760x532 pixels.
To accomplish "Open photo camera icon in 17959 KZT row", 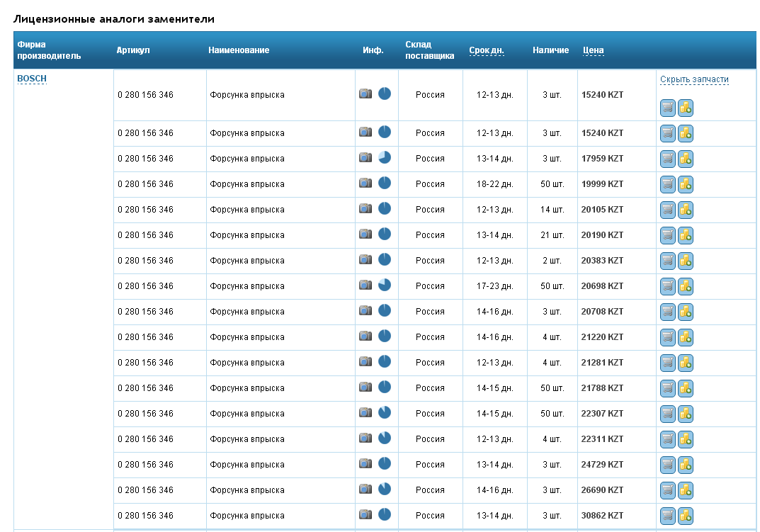I will click(365, 157).
